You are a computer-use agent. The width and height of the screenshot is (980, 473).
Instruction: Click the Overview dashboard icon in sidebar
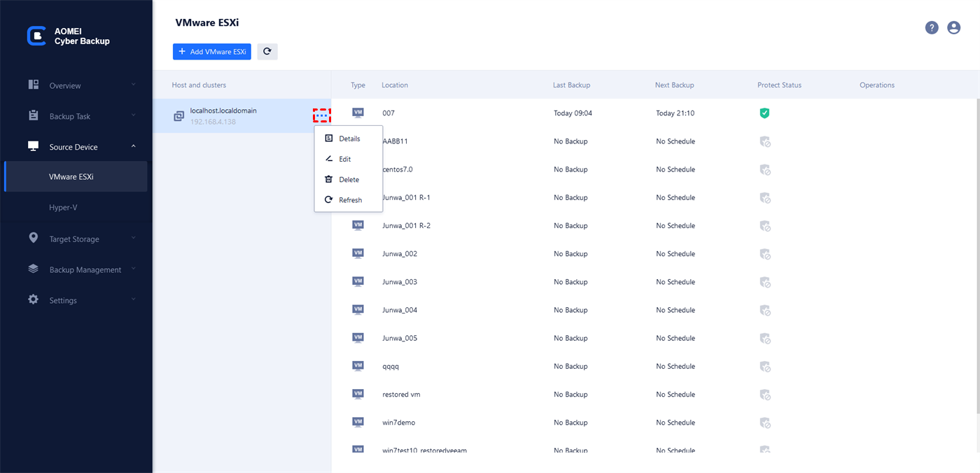(34, 85)
